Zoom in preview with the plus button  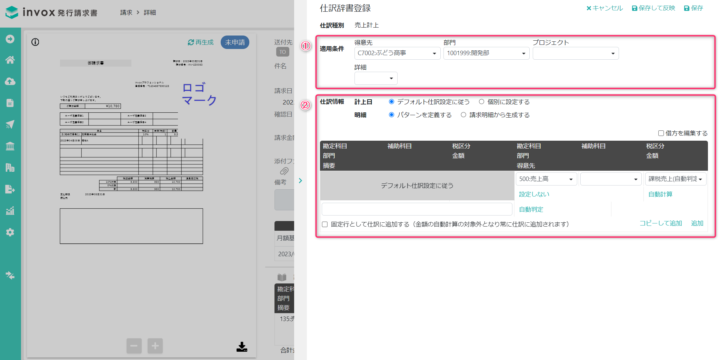click(x=155, y=346)
